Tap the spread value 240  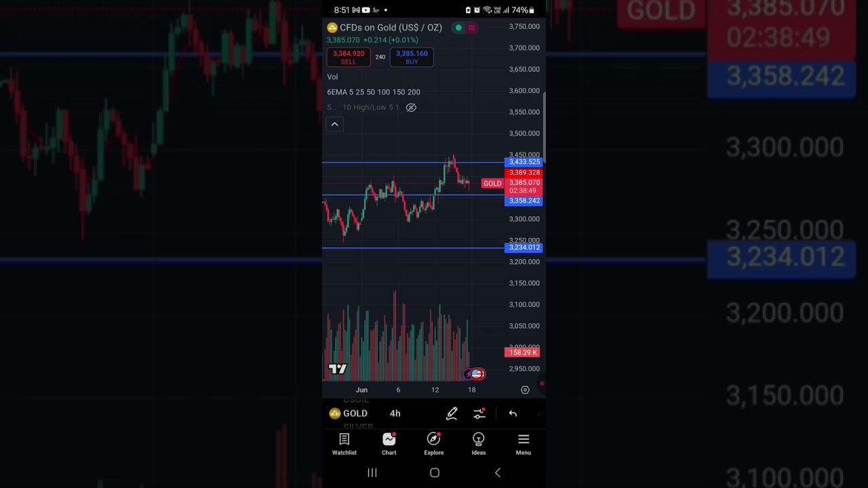[x=380, y=57]
